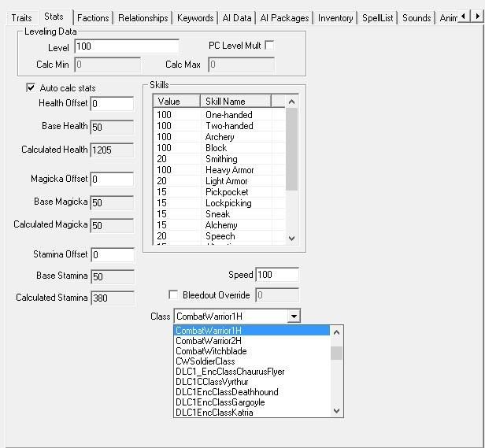The width and height of the screenshot is (485, 448).
Task: Click the tab strip right scroll arrow
Action: coord(477,16)
